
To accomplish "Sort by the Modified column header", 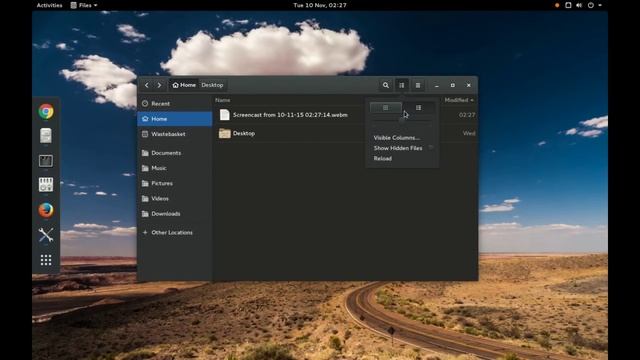I will 459,100.
